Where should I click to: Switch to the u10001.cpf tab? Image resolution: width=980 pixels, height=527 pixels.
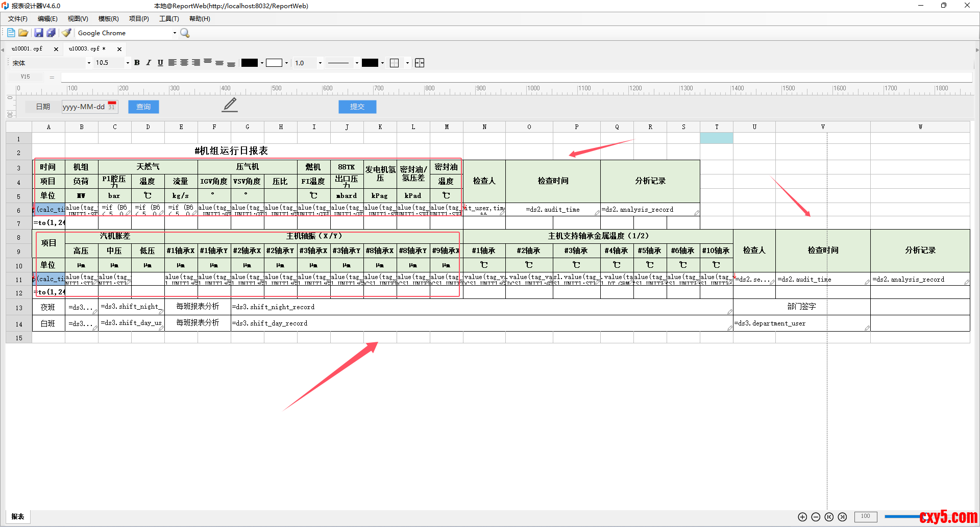(x=27, y=49)
